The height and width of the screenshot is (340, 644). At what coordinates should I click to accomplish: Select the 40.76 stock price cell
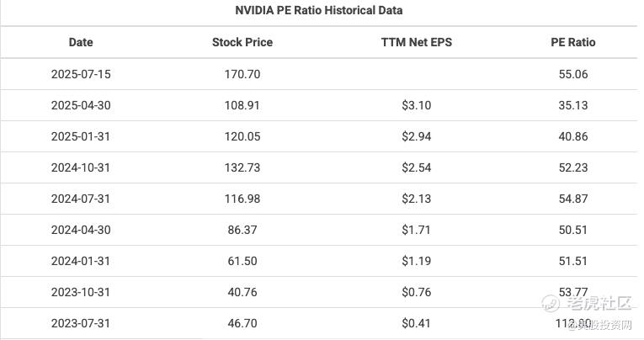242,292
